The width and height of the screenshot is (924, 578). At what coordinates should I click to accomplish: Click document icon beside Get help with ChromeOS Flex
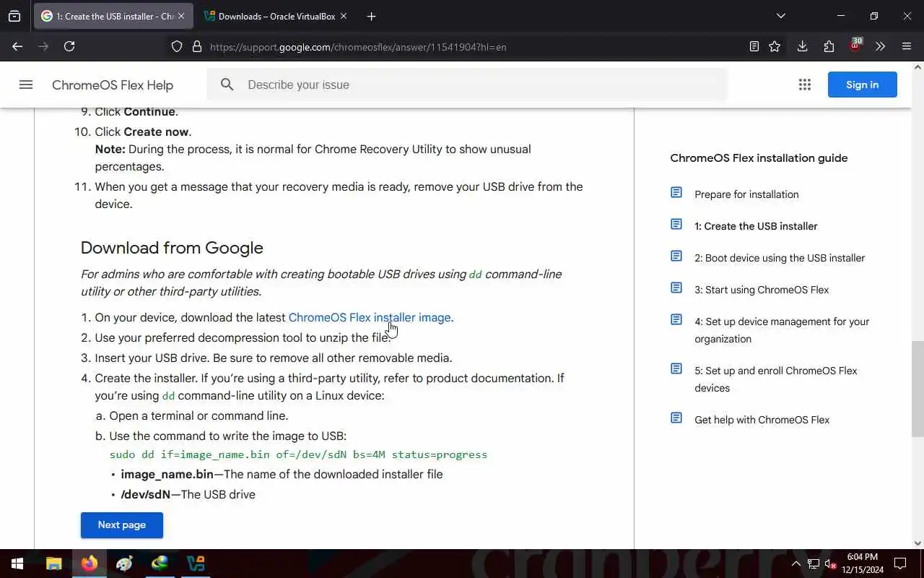pyautogui.click(x=676, y=418)
